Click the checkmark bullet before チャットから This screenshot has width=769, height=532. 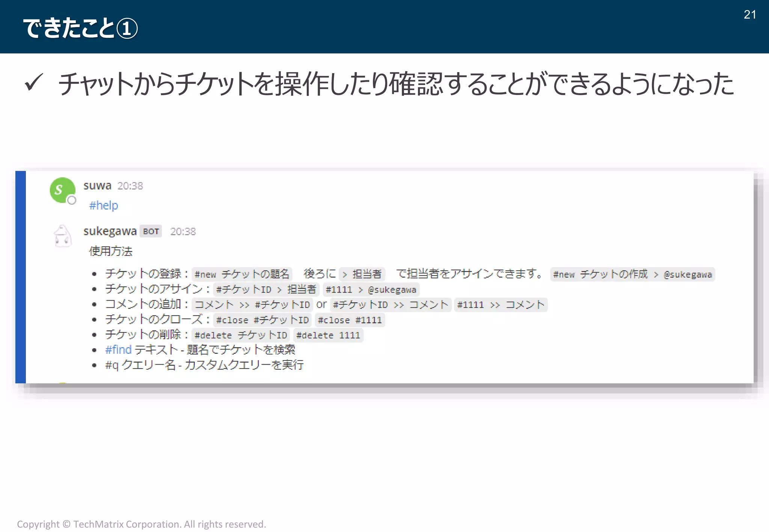[x=34, y=82]
